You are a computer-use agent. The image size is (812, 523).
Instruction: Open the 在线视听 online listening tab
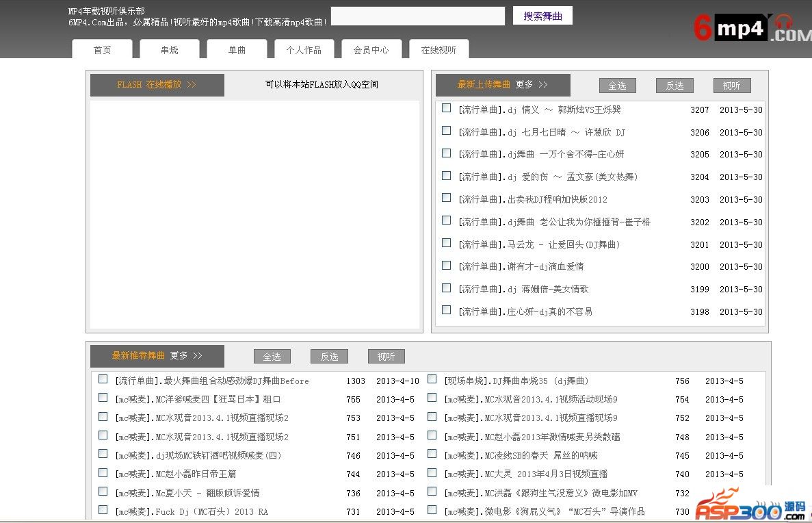(438, 50)
